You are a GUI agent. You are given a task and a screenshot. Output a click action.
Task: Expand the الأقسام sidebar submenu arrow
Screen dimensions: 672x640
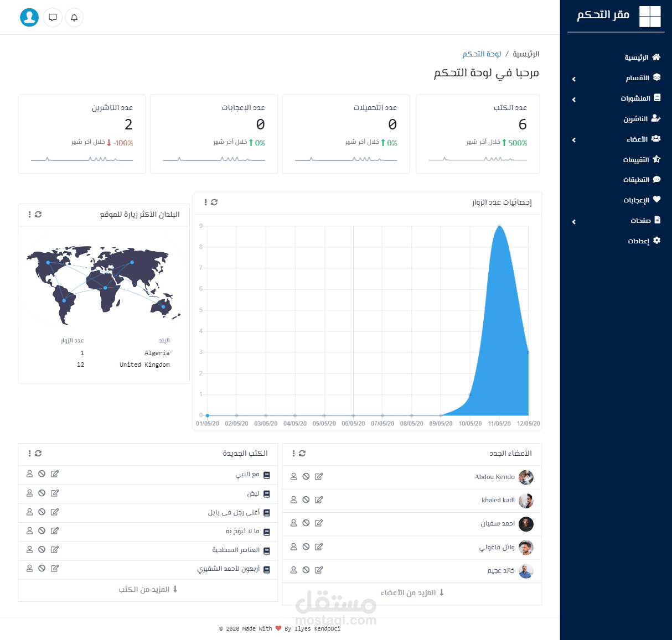click(574, 79)
